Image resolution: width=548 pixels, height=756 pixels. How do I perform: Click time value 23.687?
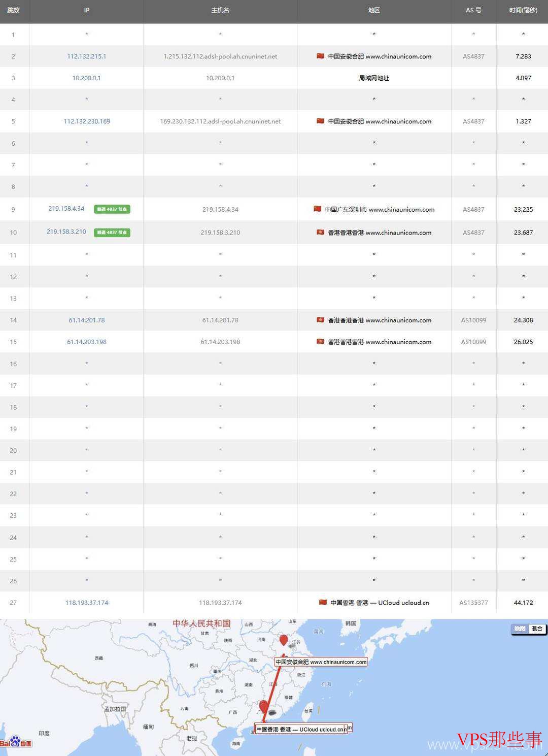click(x=523, y=233)
